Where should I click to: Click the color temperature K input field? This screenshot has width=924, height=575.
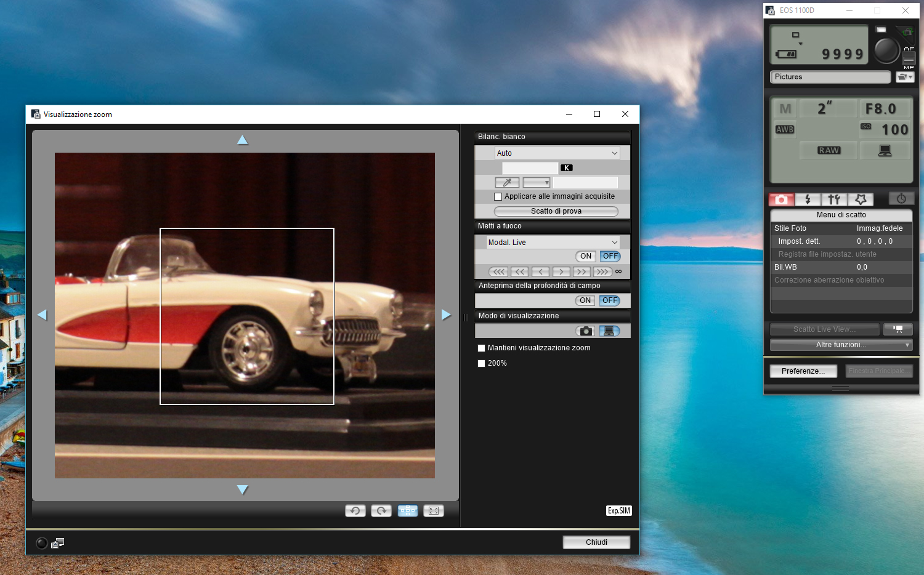tap(530, 168)
